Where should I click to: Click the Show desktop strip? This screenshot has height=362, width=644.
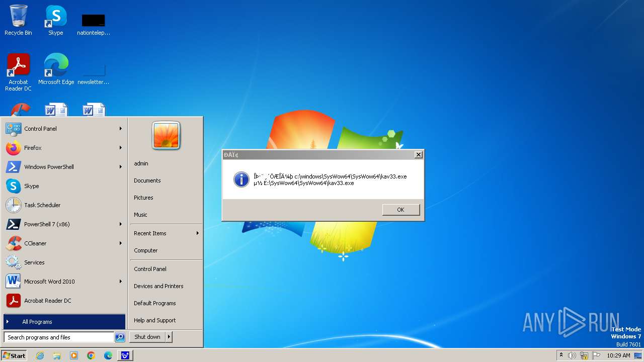[638, 355]
